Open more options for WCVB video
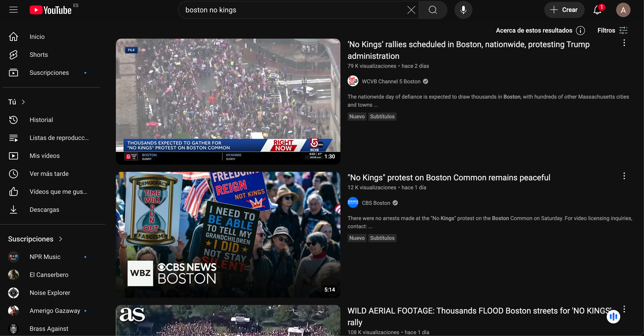The width and height of the screenshot is (644, 336). 624,43
